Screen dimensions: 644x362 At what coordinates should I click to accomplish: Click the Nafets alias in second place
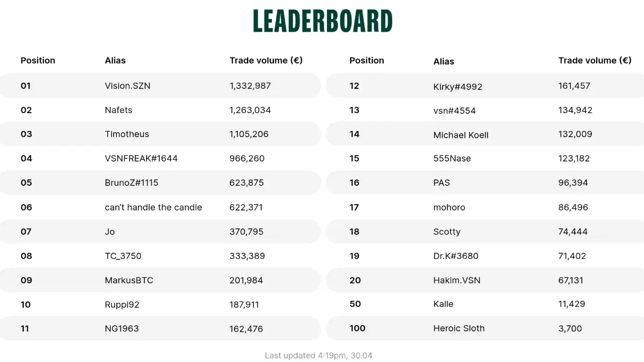(x=119, y=110)
